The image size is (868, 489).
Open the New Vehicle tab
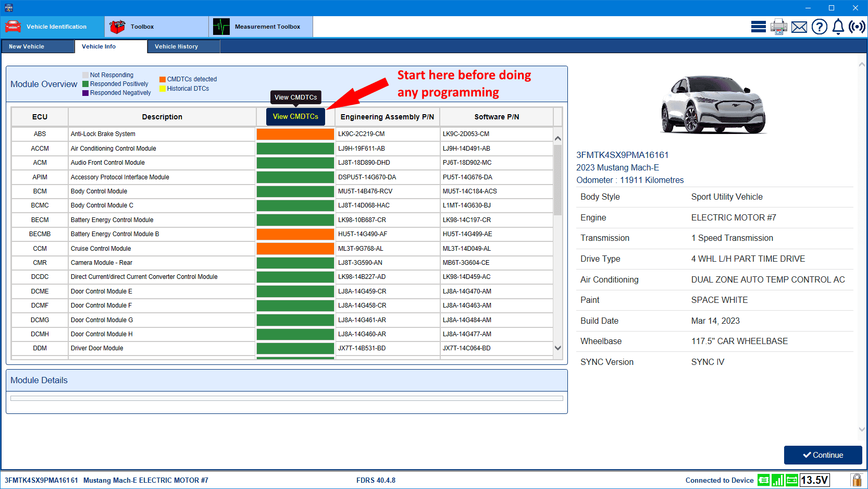[27, 46]
